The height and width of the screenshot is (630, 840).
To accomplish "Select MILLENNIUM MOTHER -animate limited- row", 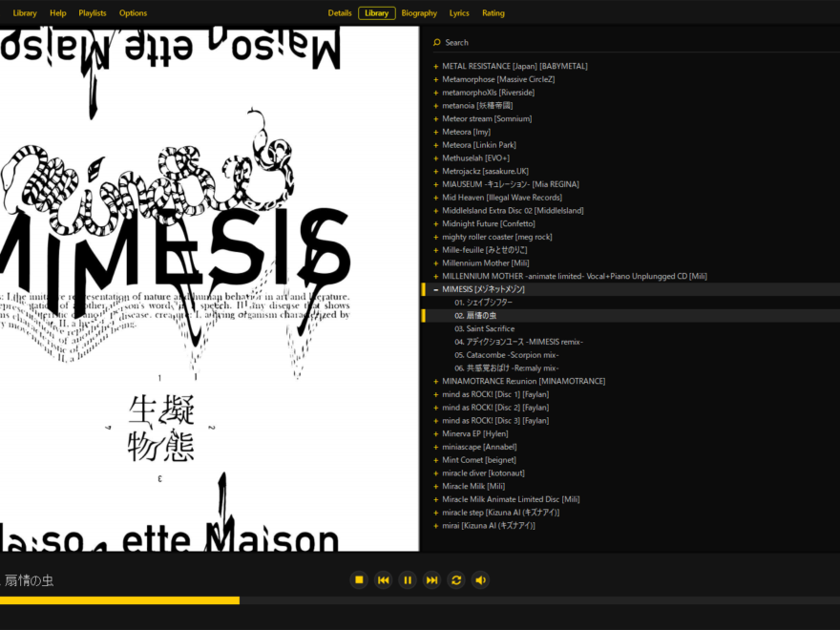I will coord(575,276).
